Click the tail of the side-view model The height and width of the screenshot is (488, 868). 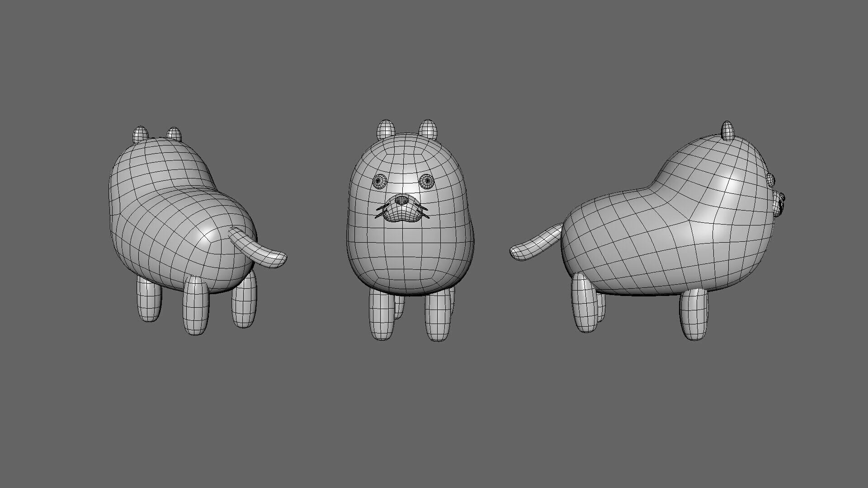[x=537, y=243]
